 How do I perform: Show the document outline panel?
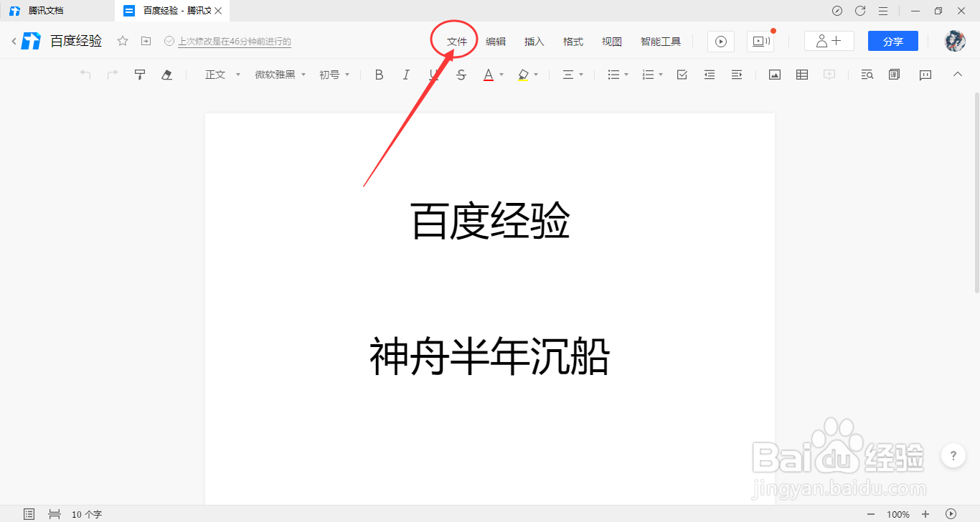coord(29,514)
